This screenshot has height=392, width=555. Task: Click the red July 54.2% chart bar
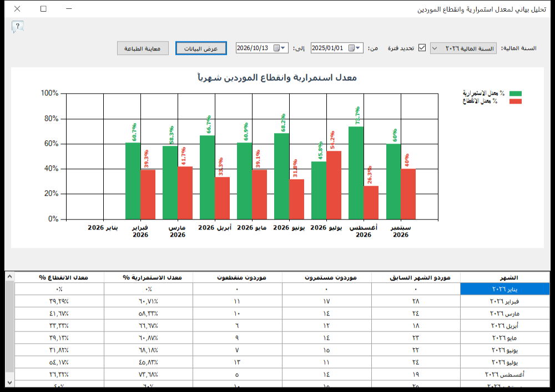coord(334,185)
